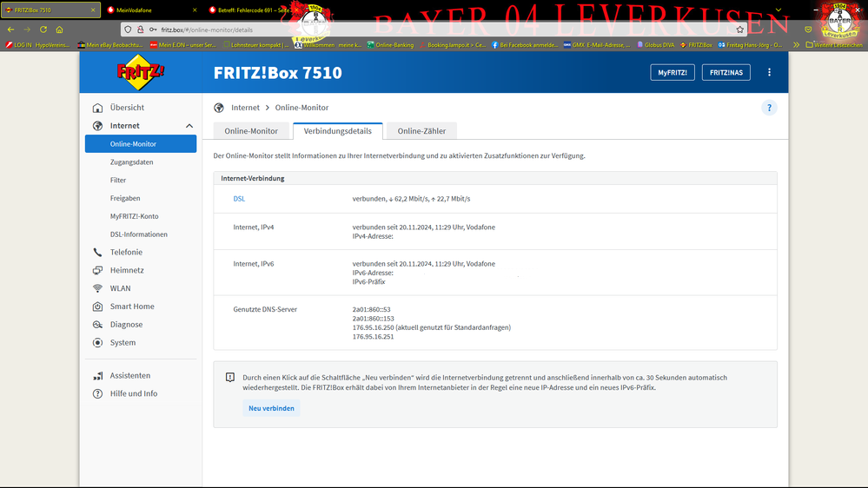Open the list-all-tabs dropdown arrow
Image resolution: width=868 pixels, height=488 pixels.
tap(779, 10)
